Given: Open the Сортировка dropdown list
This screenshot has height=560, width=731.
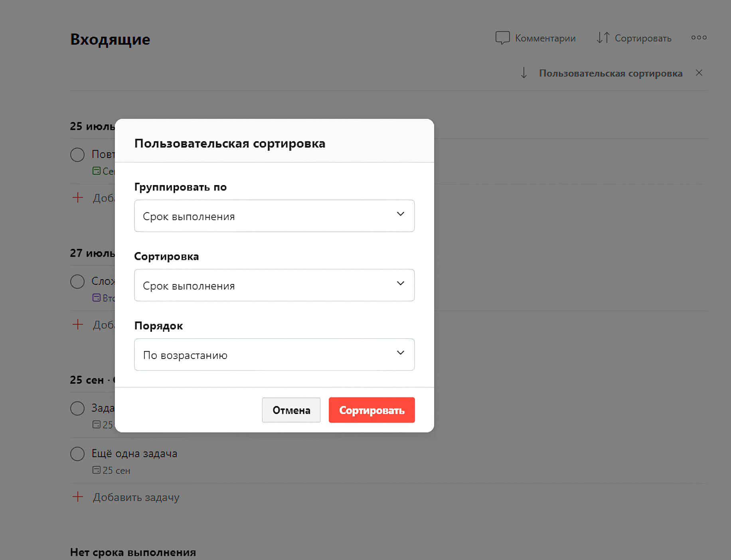Looking at the screenshot, I should 275,285.
